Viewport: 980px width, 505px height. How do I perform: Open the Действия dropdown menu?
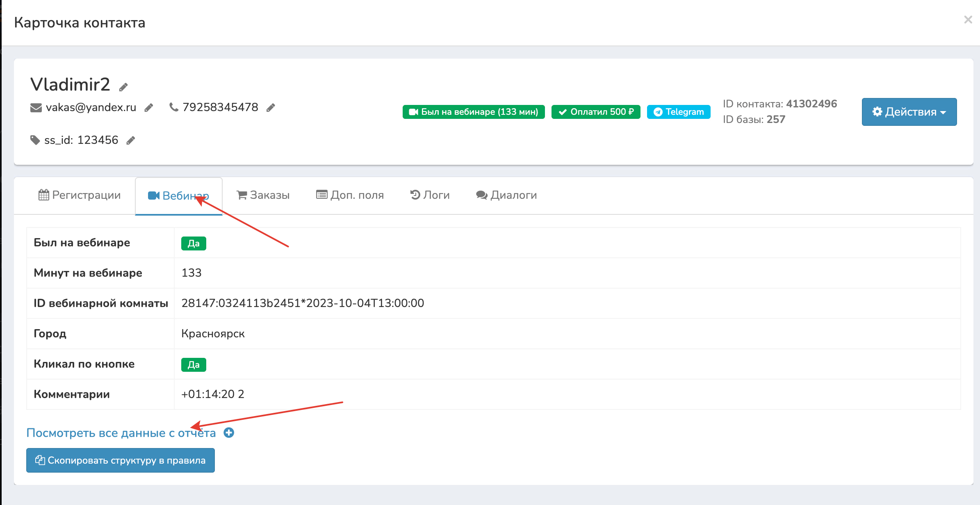click(x=909, y=112)
